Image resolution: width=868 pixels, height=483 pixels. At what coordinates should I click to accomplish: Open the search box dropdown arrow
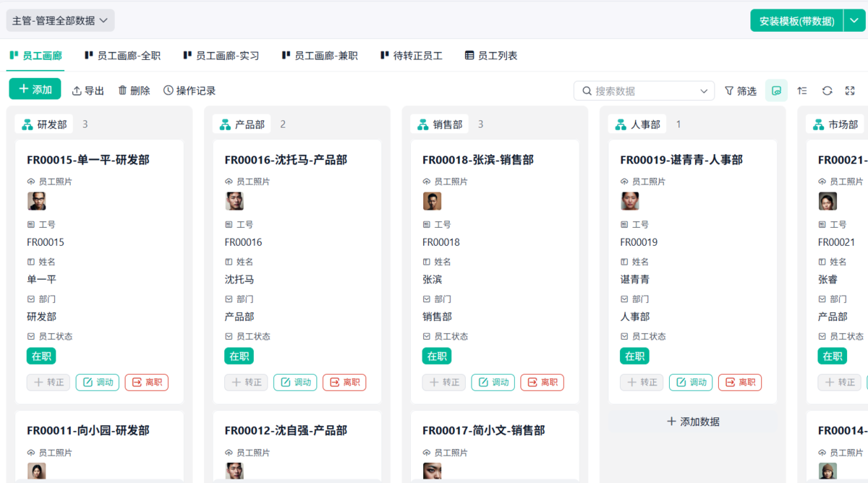click(702, 90)
